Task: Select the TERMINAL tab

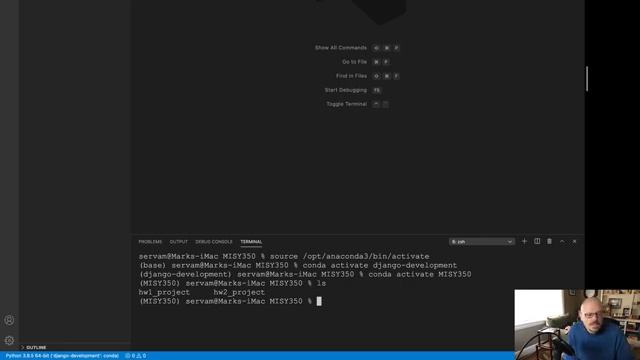Action: pos(251,242)
